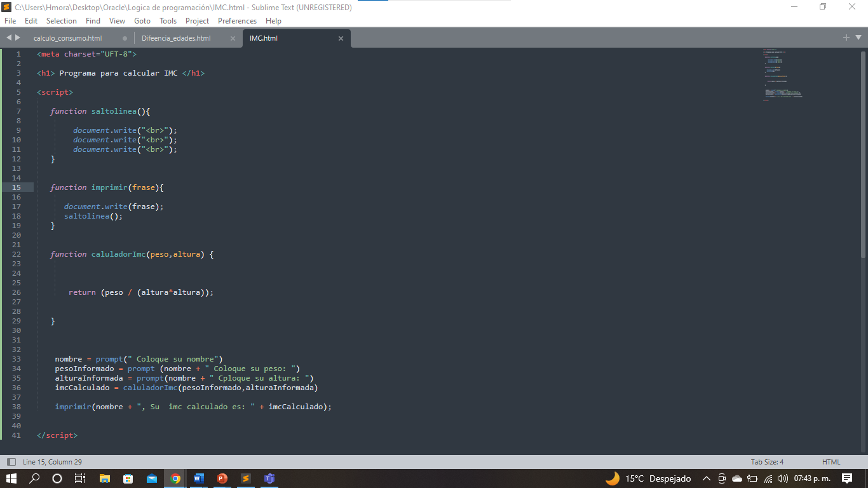Switch to Microsoft Word in taskbar
The height and width of the screenshot is (488, 868).
click(198, 478)
